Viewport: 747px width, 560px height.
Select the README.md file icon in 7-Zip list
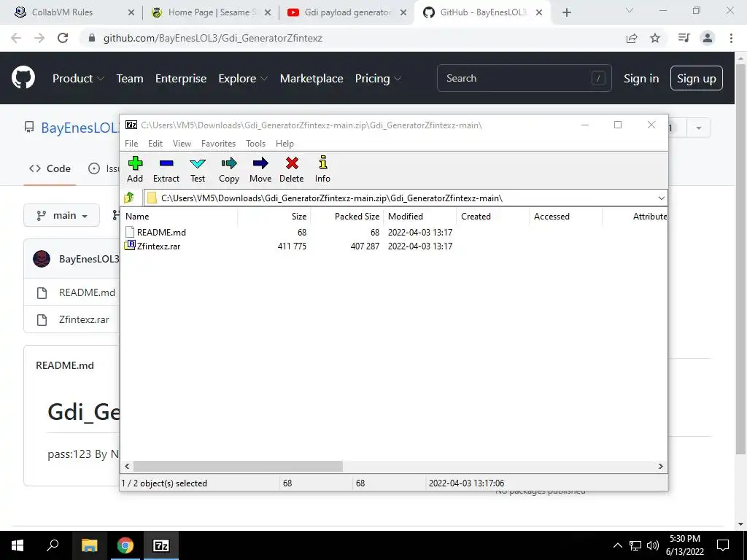click(x=130, y=232)
